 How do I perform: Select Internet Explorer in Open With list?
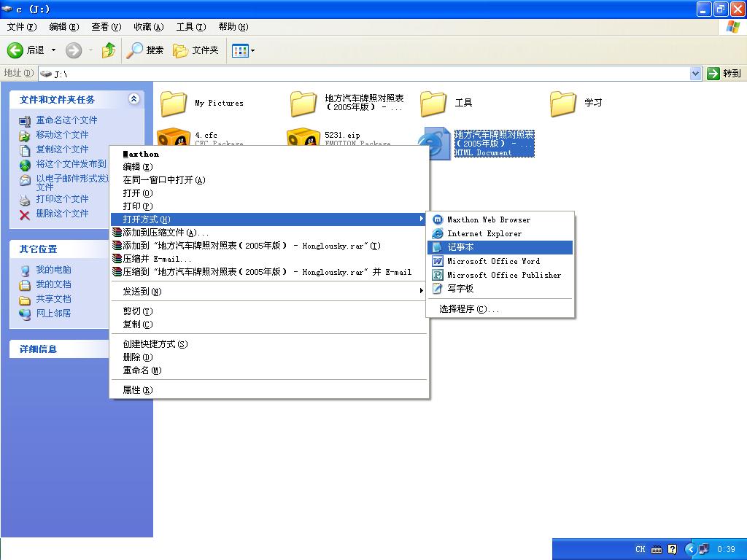[484, 233]
